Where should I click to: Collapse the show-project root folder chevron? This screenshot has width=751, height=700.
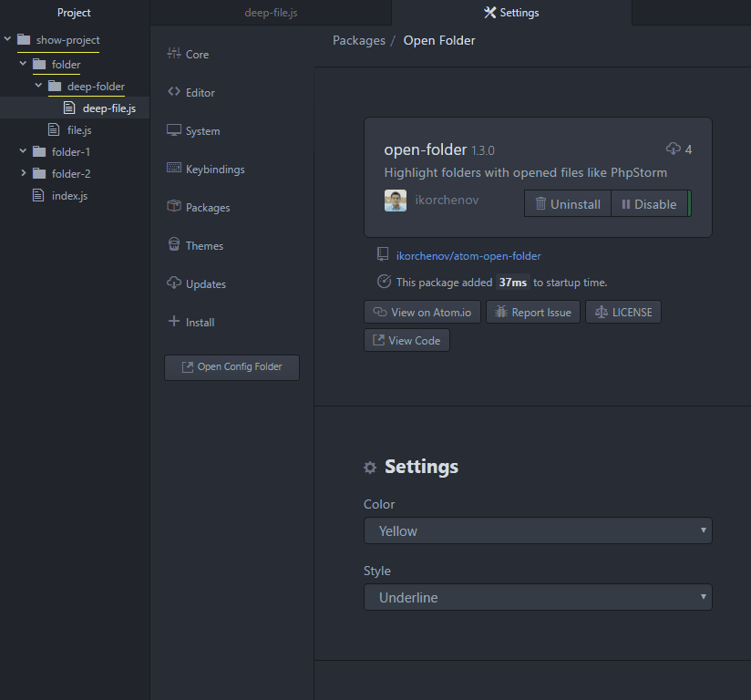7,39
